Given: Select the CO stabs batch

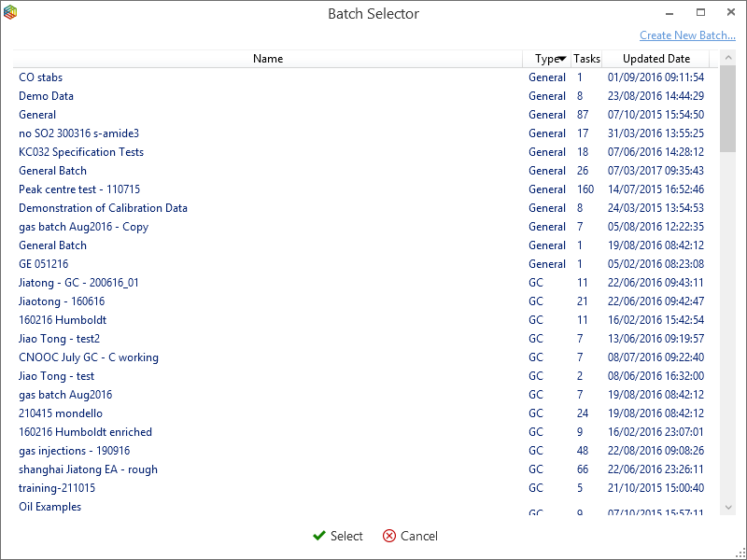Looking at the screenshot, I should click(41, 77).
